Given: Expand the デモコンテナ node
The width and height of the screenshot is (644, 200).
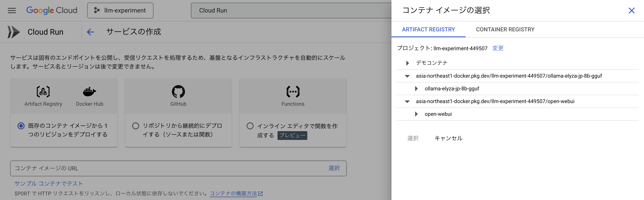Looking at the screenshot, I should [407, 63].
